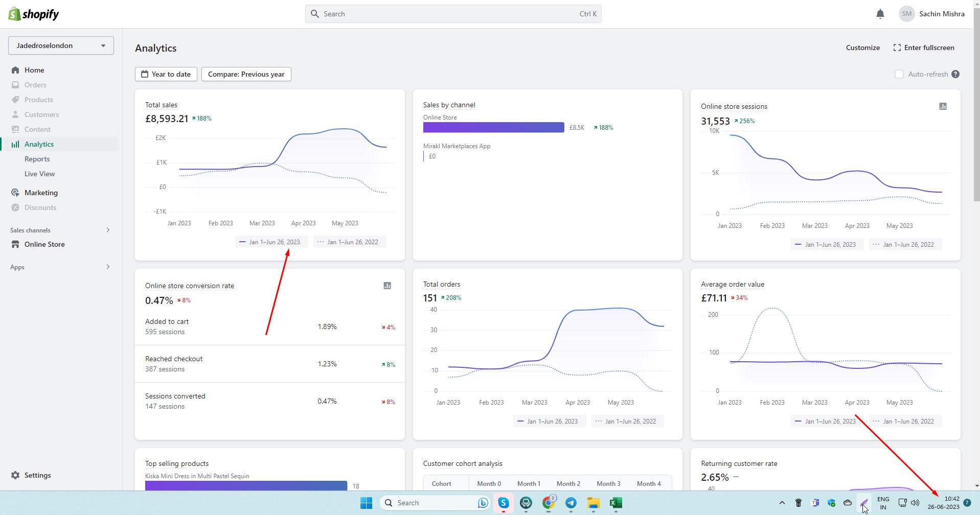980x515 pixels.
Task: Open the Sales by channel report link
Action: pos(449,105)
